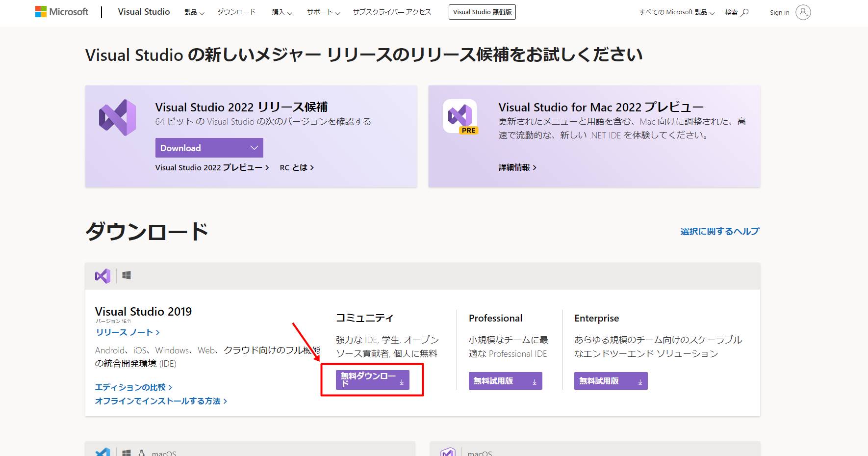Expand the サポート menu
The width and height of the screenshot is (868, 456).
[x=324, y=12]
